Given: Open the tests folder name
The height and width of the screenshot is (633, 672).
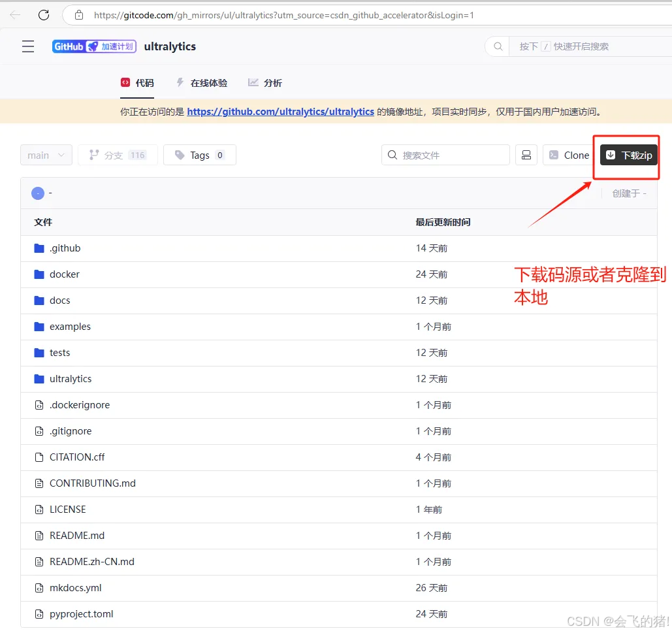Looking at the screenshot, I should point(60,353).
